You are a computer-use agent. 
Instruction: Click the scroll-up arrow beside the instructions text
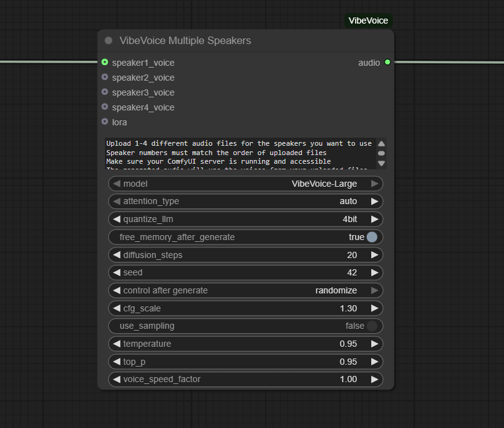tap(382, 143)
